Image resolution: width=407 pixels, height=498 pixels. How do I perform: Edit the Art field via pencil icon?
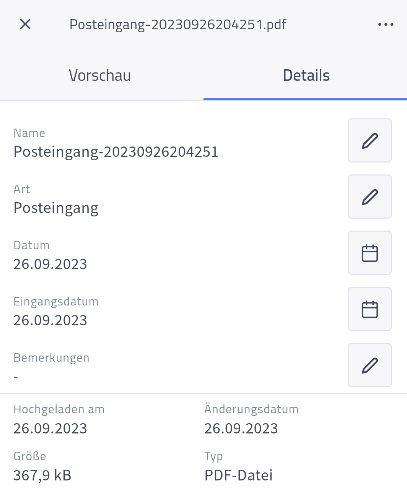[370, 197]
